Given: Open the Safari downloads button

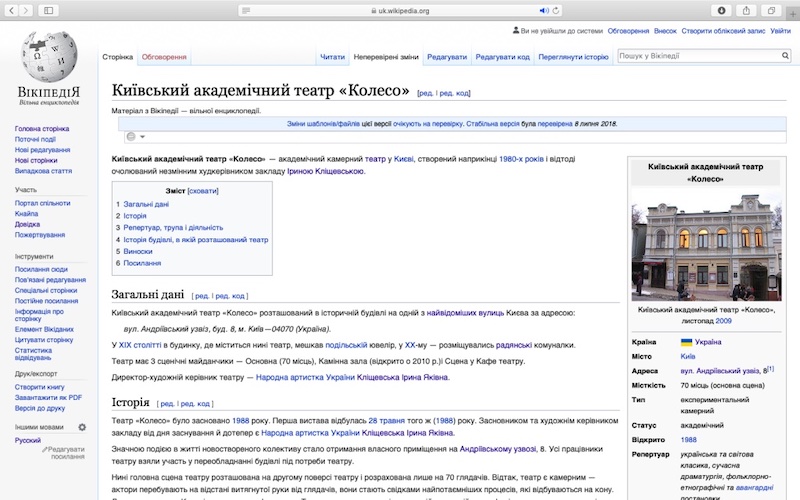Looking at the screenshot, I should (x=721, y=10).
